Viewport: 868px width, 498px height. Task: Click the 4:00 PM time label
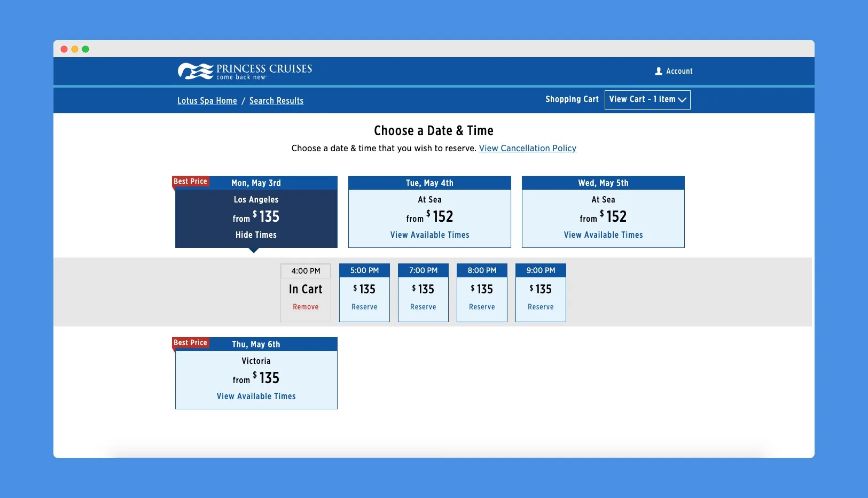pyautogui.click(x=306, y=271)
